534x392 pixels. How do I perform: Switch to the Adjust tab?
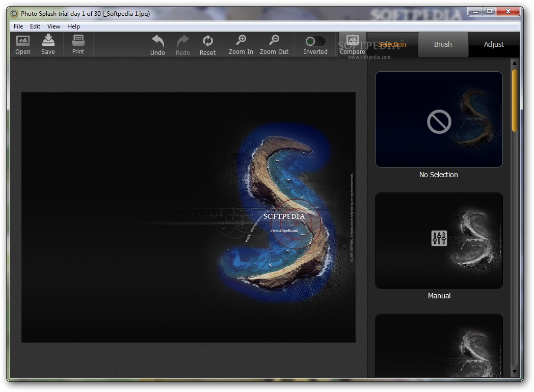(x=493, y=44)
